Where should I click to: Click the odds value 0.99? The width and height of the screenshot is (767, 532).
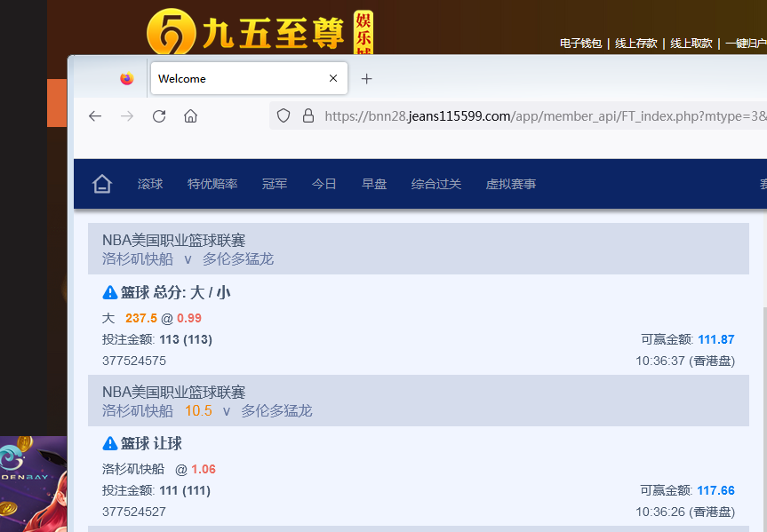pyautogui.click(x=189, y=318)
